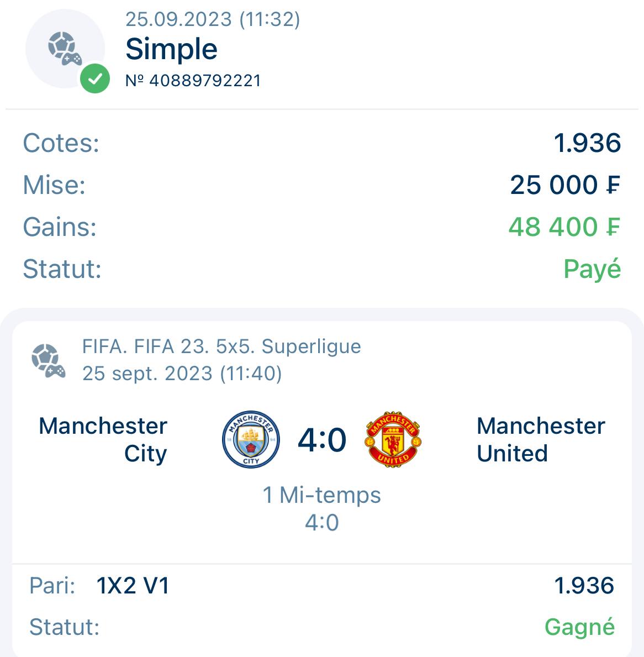Click the esports avatar icon at top
Viewport: 644px width, 657px height.
point(64,49)
